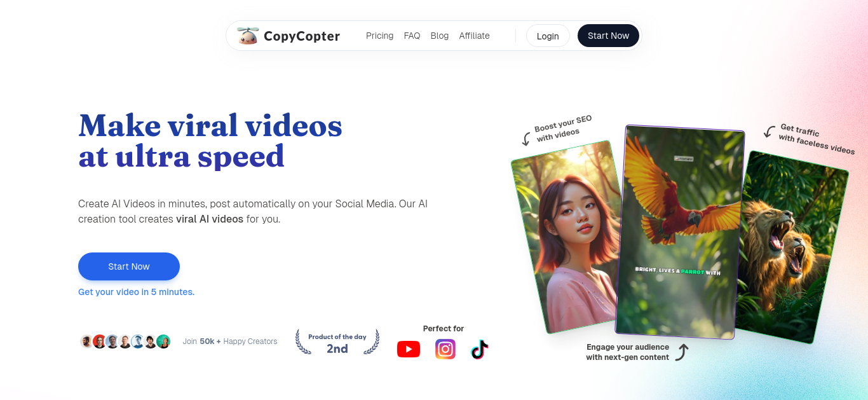The width and height of the screenshot is (868, 400).
Task: Click the Product of the day laurel badge
Action: pos(337,342)
